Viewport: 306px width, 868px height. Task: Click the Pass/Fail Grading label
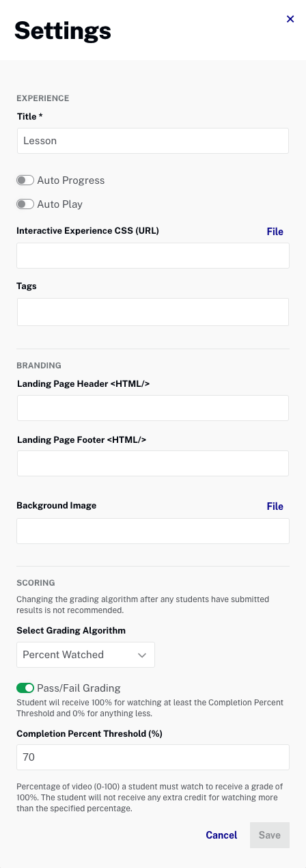click(79, 688)
